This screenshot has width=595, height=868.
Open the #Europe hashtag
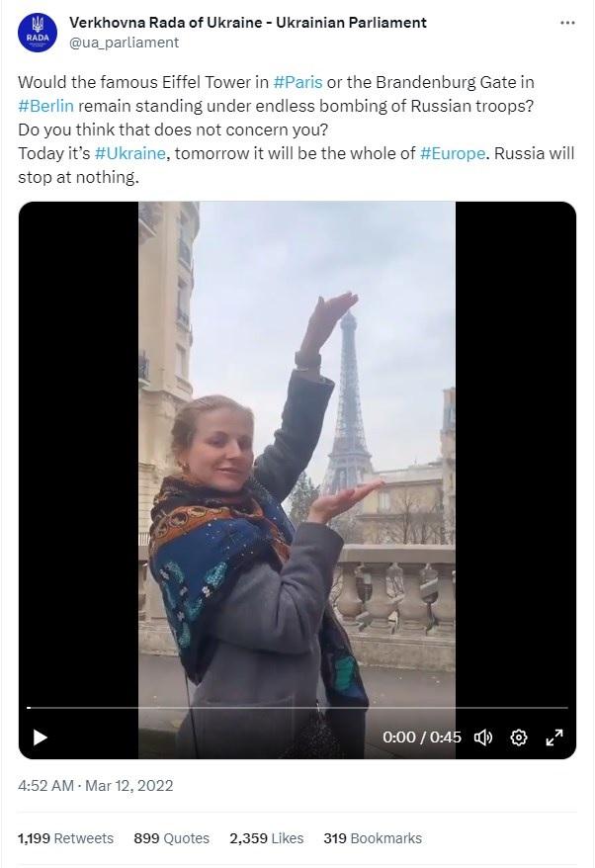[453, 153]
